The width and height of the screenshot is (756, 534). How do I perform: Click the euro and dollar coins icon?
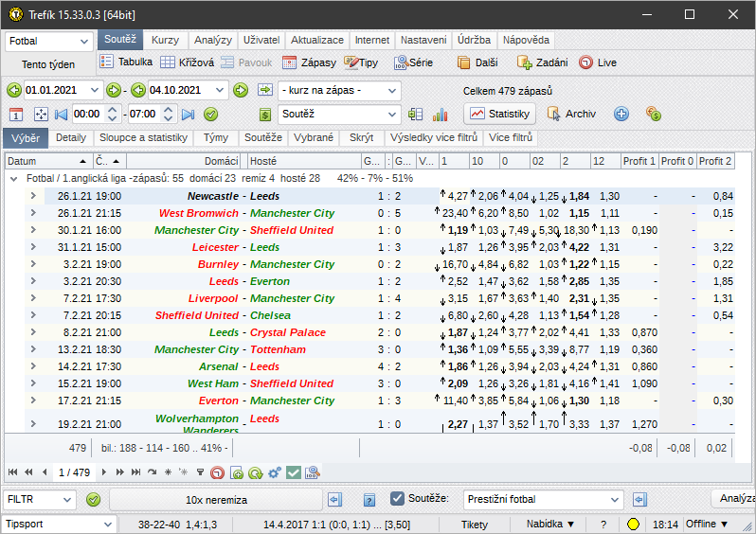pos(654,114)
